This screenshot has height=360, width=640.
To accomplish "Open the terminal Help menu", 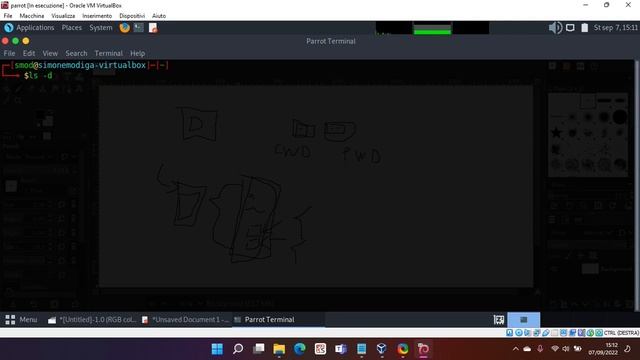I will pos(138,53).
